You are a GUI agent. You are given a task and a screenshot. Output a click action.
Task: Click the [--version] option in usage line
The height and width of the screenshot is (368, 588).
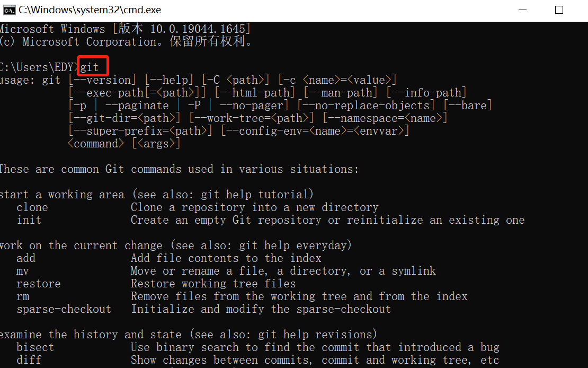102,80
